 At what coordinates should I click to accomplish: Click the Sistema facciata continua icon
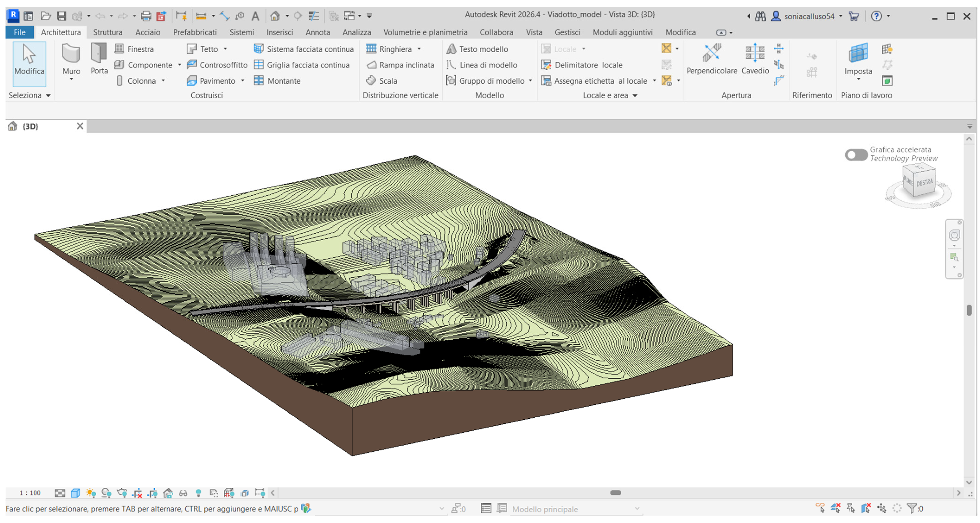259,49
